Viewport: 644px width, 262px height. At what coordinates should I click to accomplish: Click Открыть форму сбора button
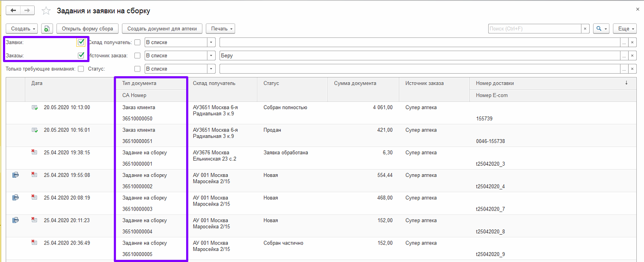pyautogui.click(x=87, y=29)
